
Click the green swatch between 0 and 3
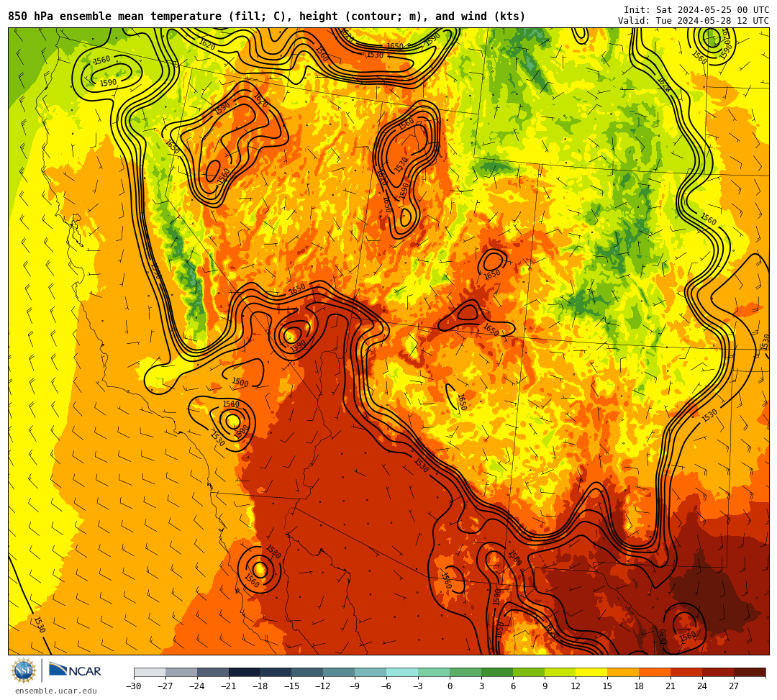click(x=465, y=672)
